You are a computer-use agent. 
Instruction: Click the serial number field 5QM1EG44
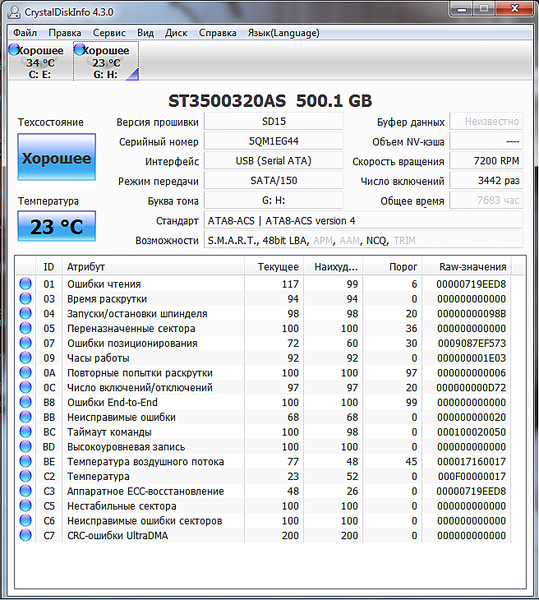click(274, 142)
